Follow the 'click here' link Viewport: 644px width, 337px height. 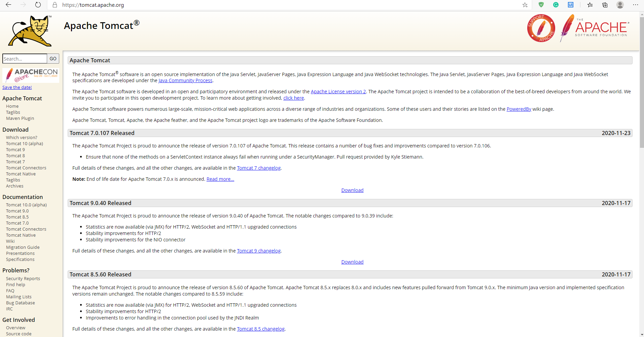pos(293,98)
